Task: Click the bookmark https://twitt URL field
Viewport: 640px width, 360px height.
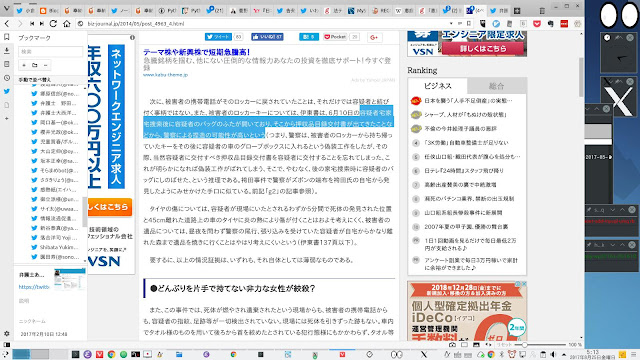Action: (34, 287)
